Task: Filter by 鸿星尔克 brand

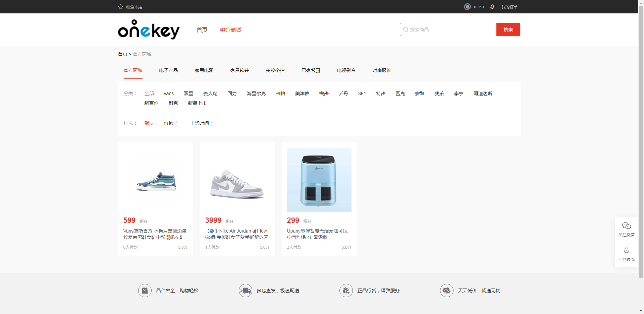Action: 256,93
